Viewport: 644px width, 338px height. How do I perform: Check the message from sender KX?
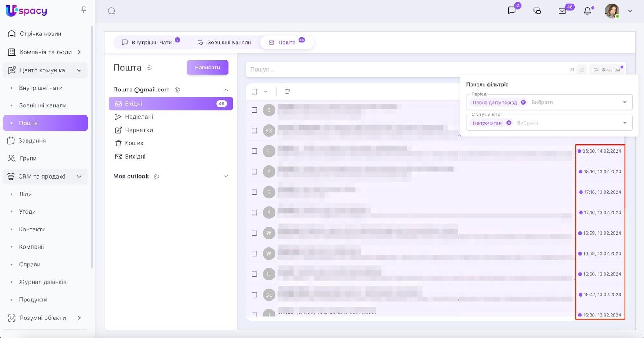pos(254,131)
